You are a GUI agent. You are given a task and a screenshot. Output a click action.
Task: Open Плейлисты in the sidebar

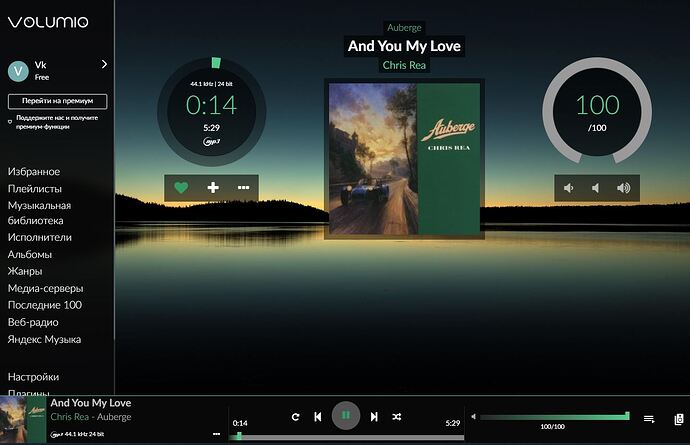pyautogui.click(x=35, y=189)
